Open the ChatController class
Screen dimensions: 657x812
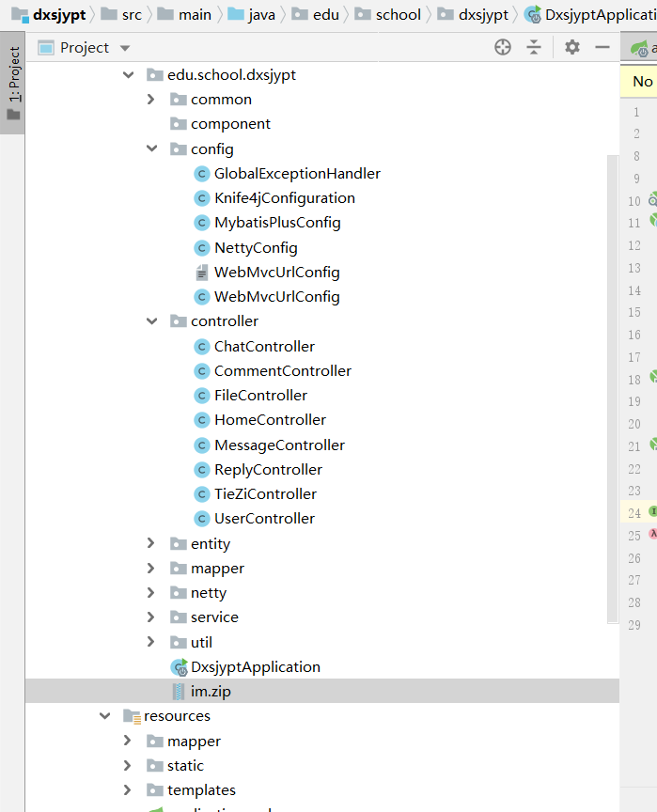(x=264, y=346)
